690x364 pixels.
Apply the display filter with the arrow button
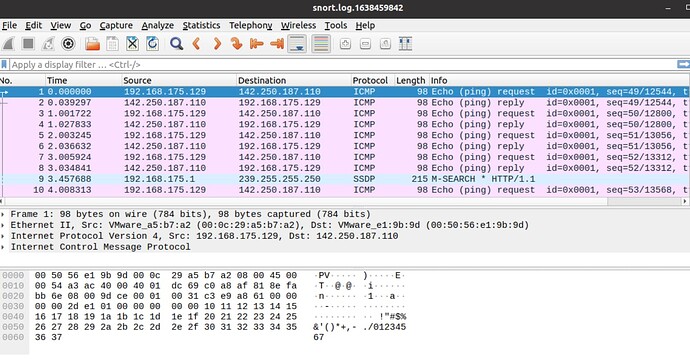pyautogui.click(x=683, y=65)
